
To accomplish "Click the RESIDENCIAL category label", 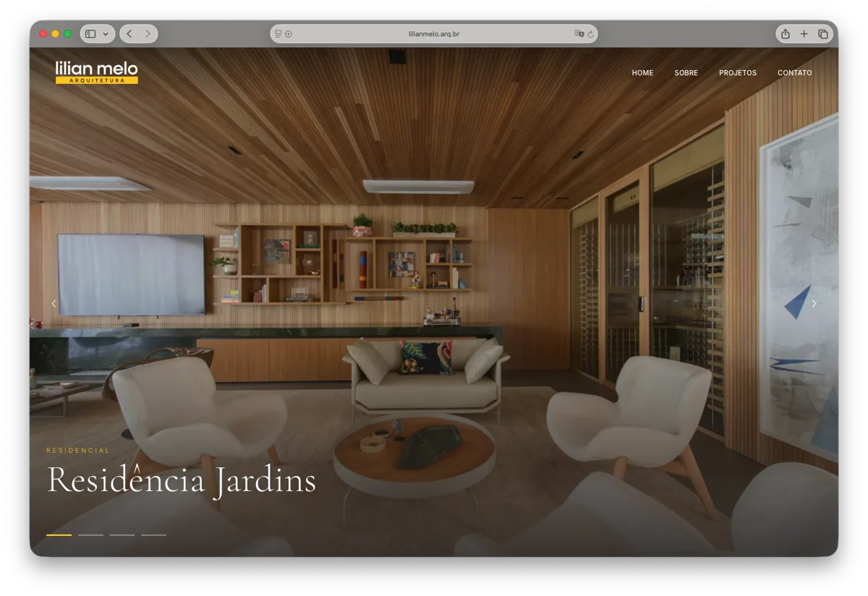I will 78,450.
